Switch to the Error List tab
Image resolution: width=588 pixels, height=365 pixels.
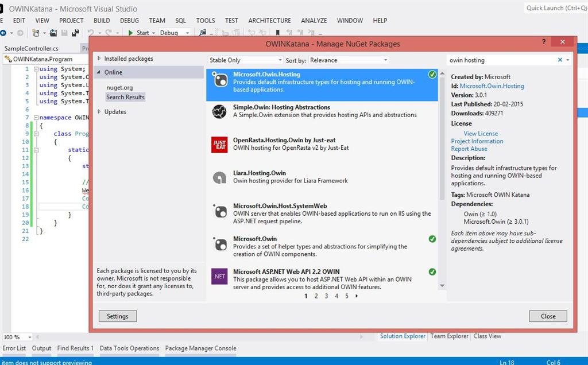tap(14, 348)
